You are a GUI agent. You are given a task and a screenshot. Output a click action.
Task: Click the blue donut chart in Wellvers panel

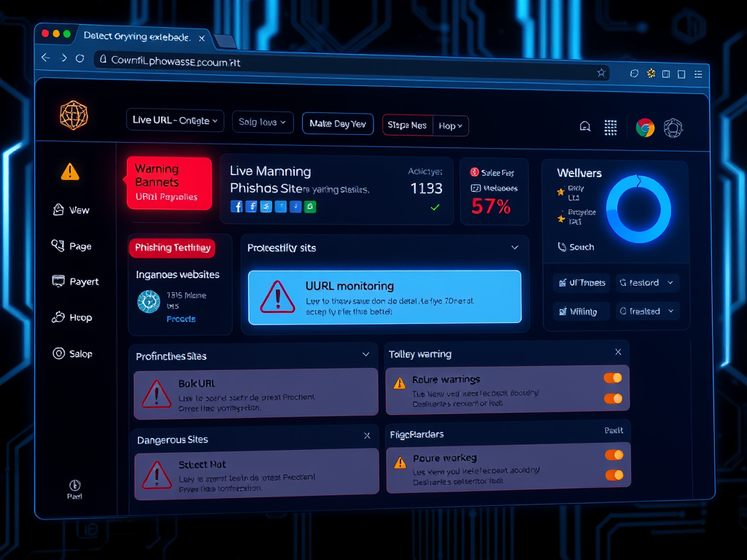640,208
